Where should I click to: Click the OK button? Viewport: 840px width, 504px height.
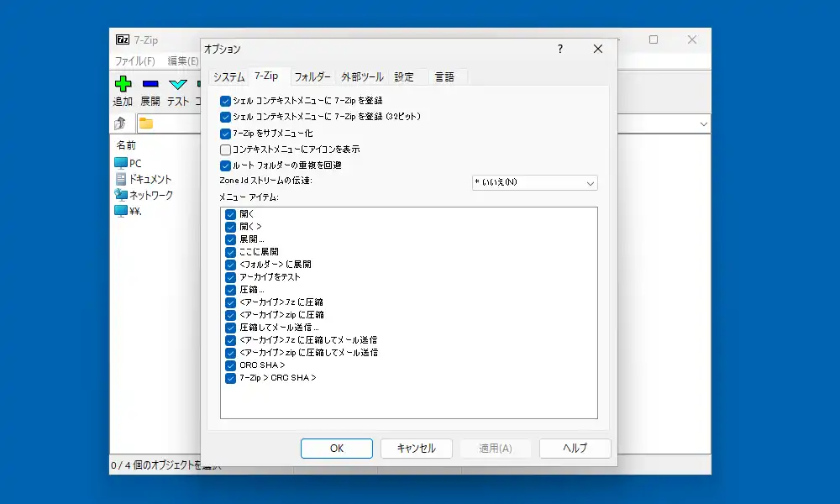[337, 449]
